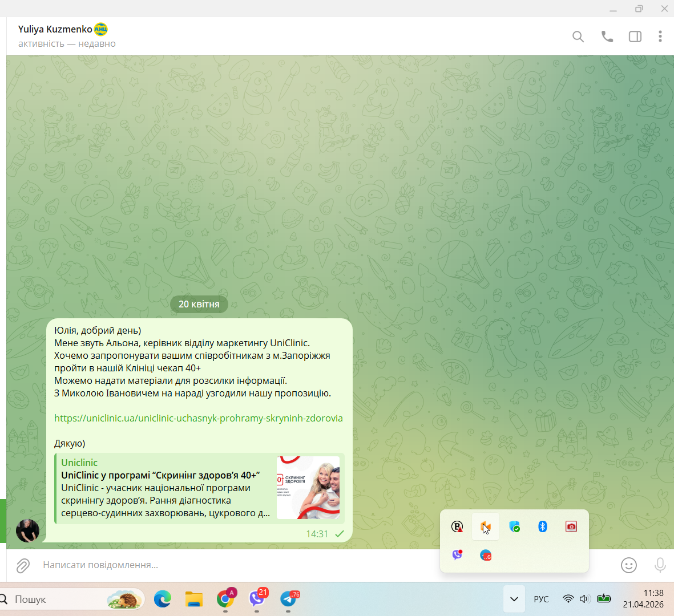Click the 14:31 message timestamp
Screen dimensions: 674x616
[x=317, y=534]
